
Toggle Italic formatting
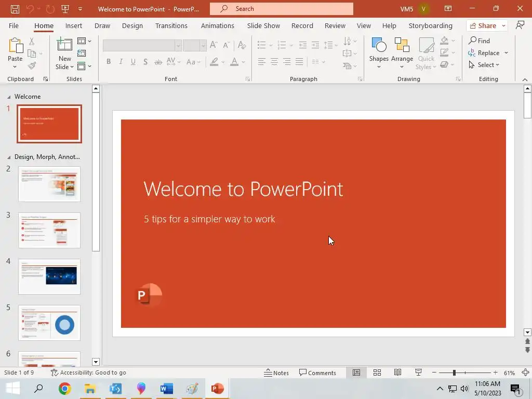click(121, 61)
